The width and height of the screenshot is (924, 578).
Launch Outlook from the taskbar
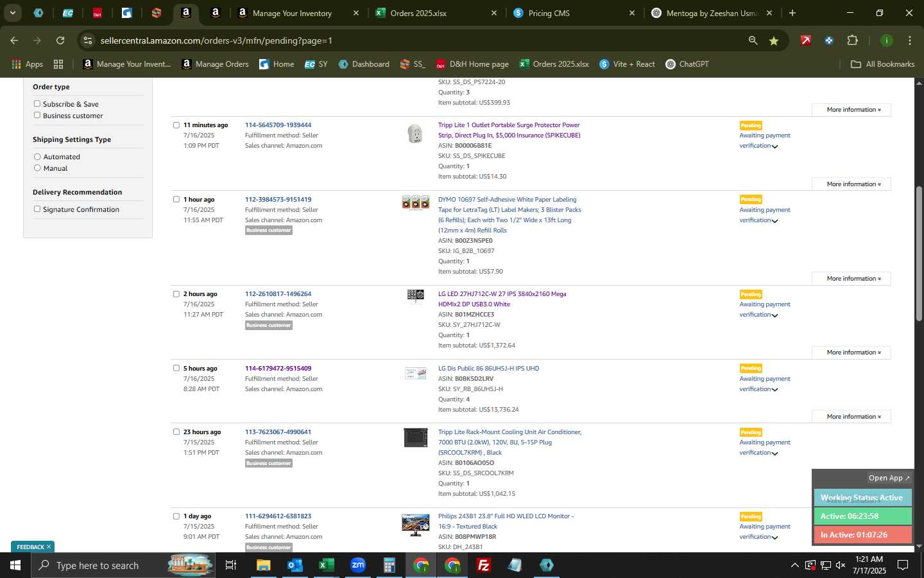(295, 565)
